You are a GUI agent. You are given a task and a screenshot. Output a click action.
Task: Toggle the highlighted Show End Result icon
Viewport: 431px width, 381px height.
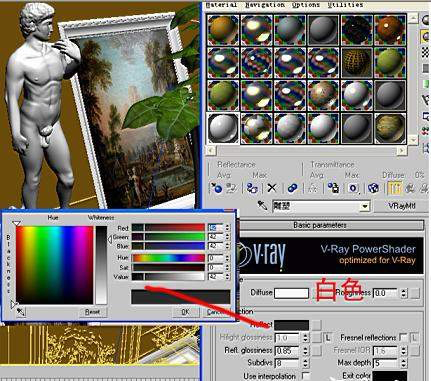[395, 188]
